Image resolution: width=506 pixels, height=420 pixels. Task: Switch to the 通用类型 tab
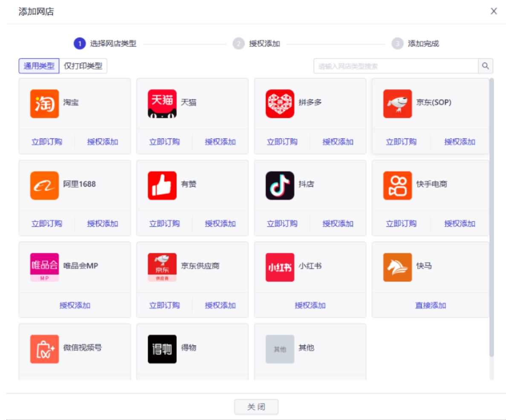[39, 66]
